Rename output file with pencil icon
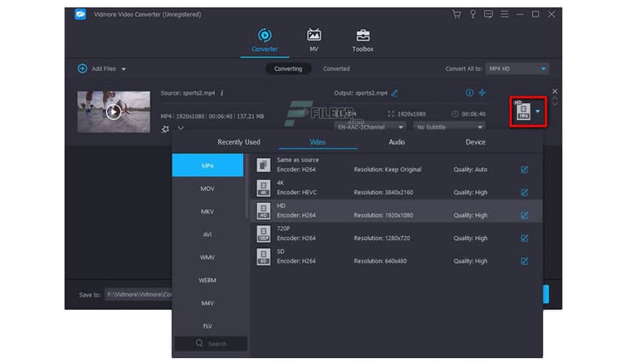The image size is (629, 364). 394,93
